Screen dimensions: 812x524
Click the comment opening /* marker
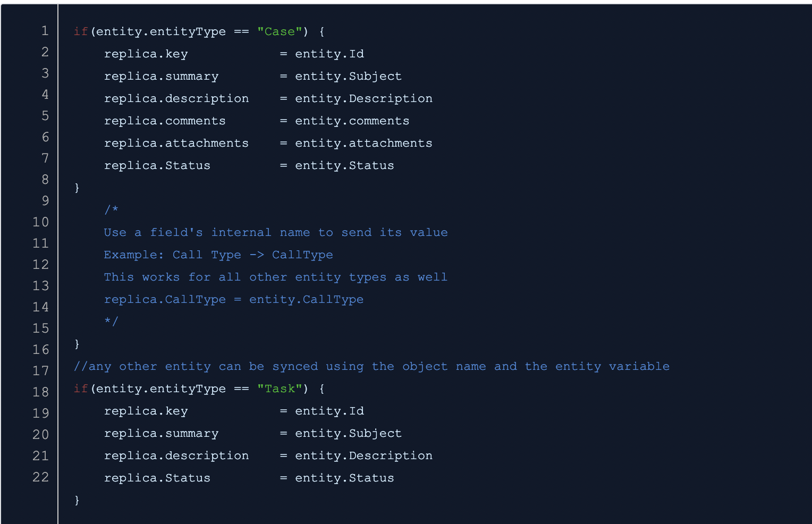(111, 210)
